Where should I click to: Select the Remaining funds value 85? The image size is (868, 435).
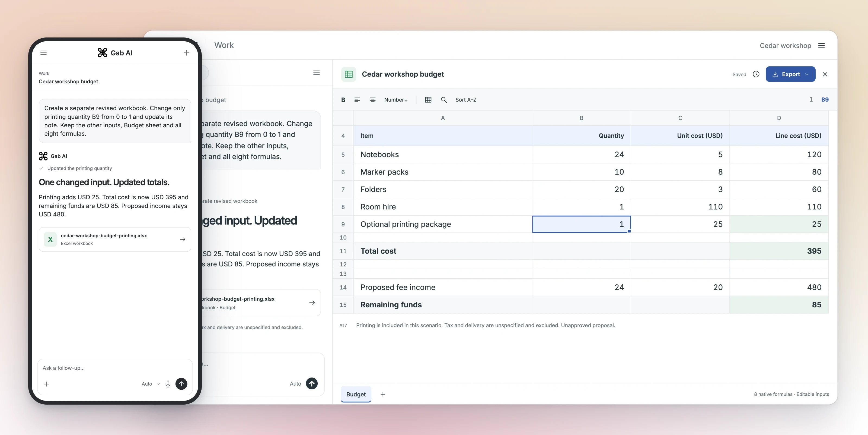(x=779, y=304)
